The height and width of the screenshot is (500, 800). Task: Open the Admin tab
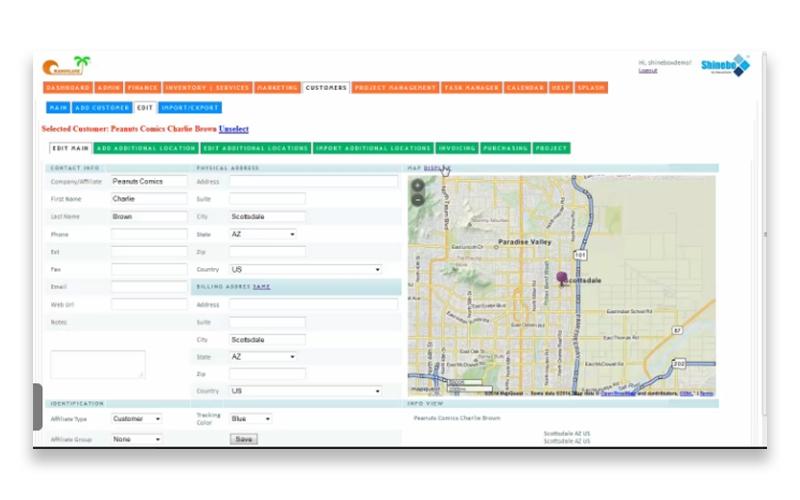[x=109, y=88]
